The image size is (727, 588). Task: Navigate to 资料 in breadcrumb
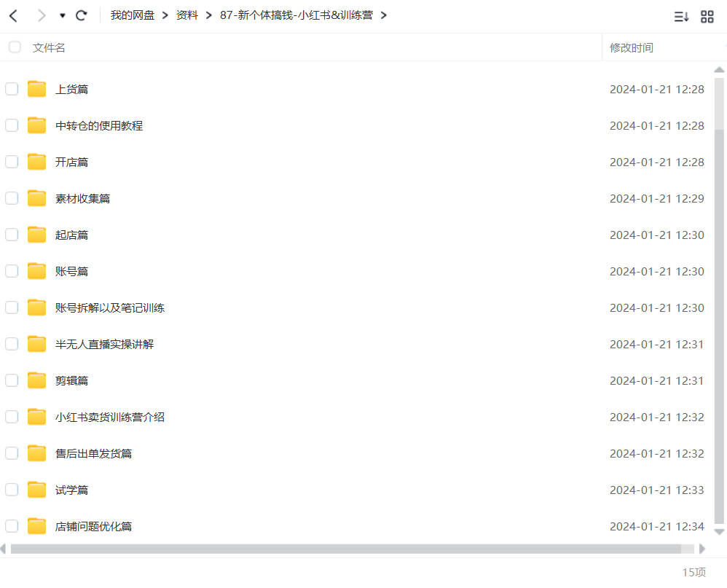(187, 15)
